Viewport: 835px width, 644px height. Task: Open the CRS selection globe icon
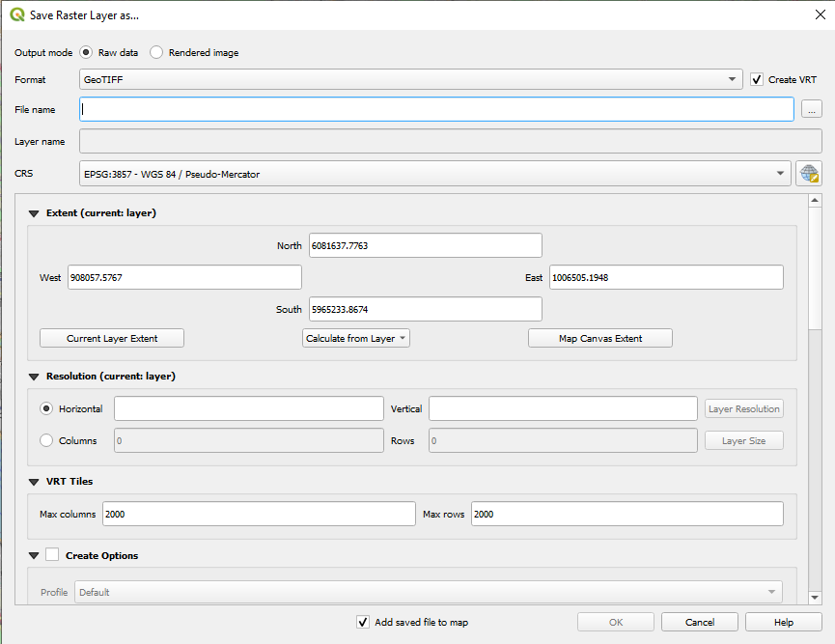coord(809,174)
